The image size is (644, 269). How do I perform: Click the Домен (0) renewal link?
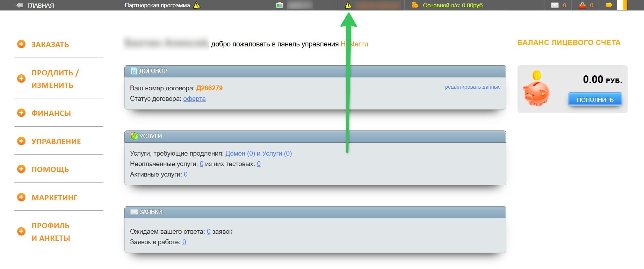click(240, 154)
